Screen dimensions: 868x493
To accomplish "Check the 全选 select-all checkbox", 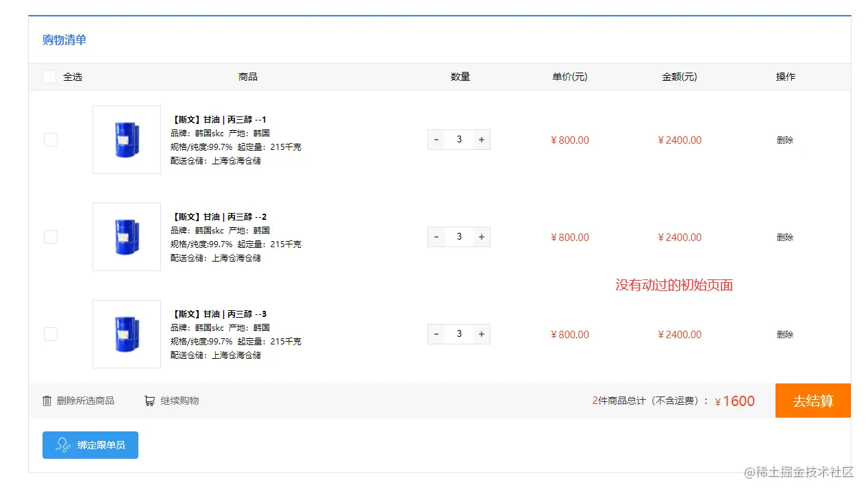I will click(x=49, y=77).
